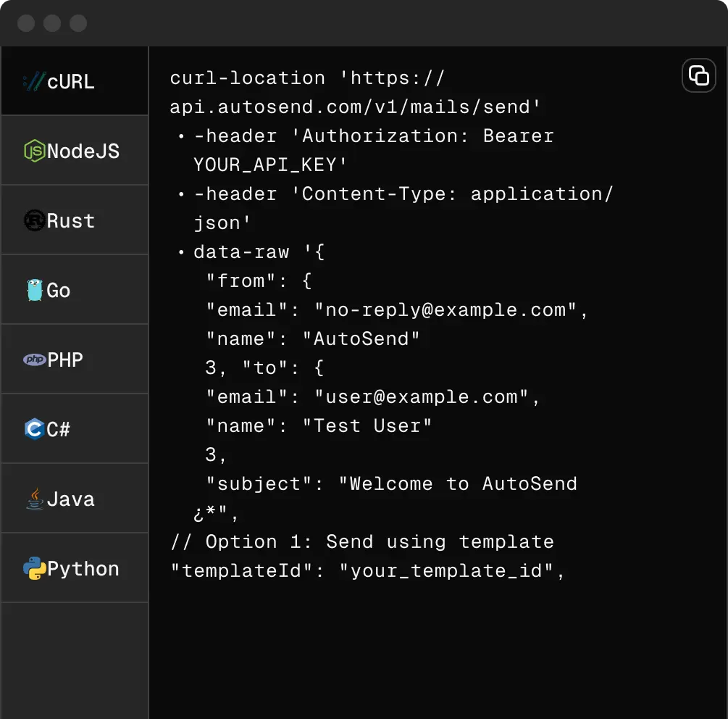Click the first window control dot
The width and height of the screenshot is (728, 719).
(26, 23)
